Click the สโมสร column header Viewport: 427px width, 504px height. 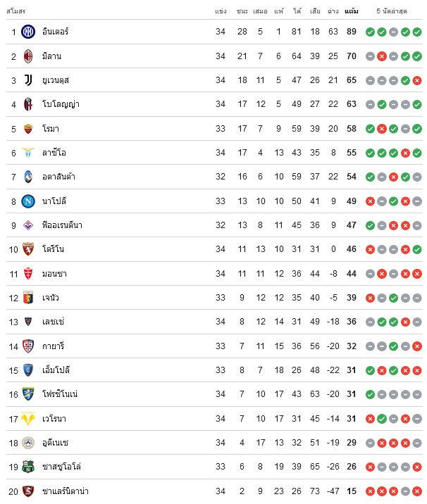pos(16,11)
